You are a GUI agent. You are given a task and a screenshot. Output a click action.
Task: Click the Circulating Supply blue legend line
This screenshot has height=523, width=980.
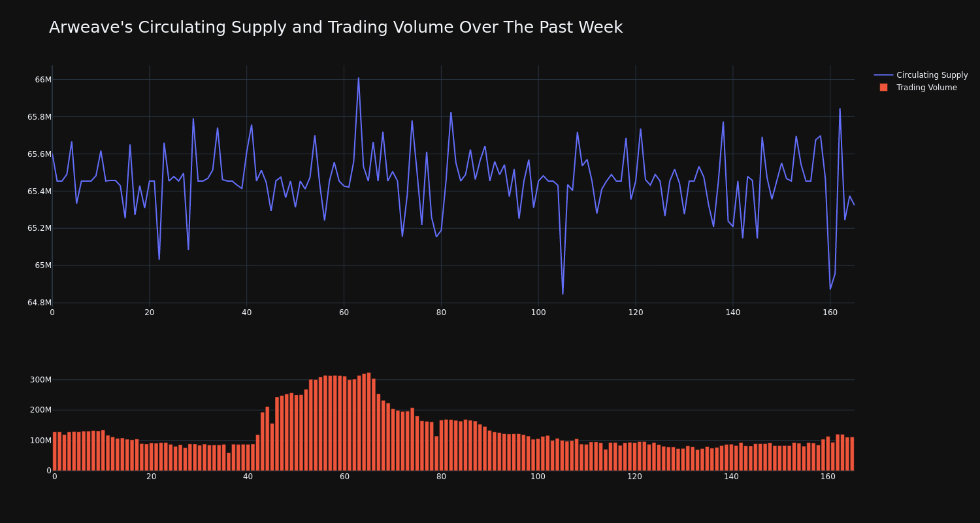(883, 75)
